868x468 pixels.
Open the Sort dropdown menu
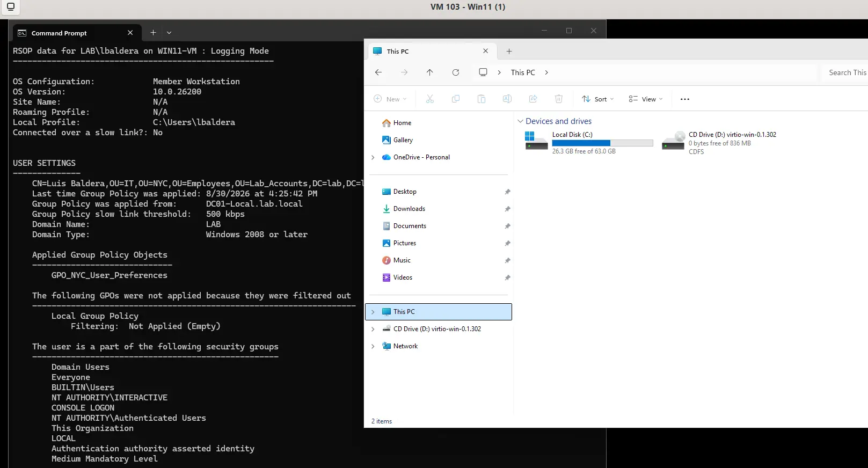[x=598, y=99]
